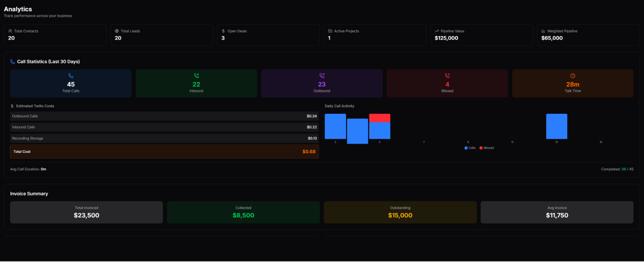The height and width of the screenshot is (262, 644).
Task: Click the Total Leads target icon
Action: (117, 31)
